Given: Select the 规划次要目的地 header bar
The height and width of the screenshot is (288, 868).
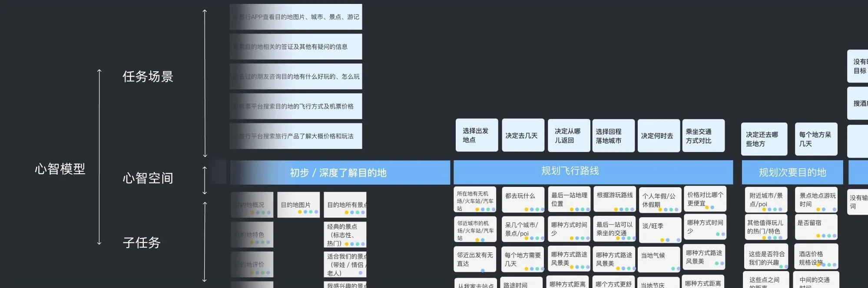Looking at the screenshot, I should (x=792, y=172).
